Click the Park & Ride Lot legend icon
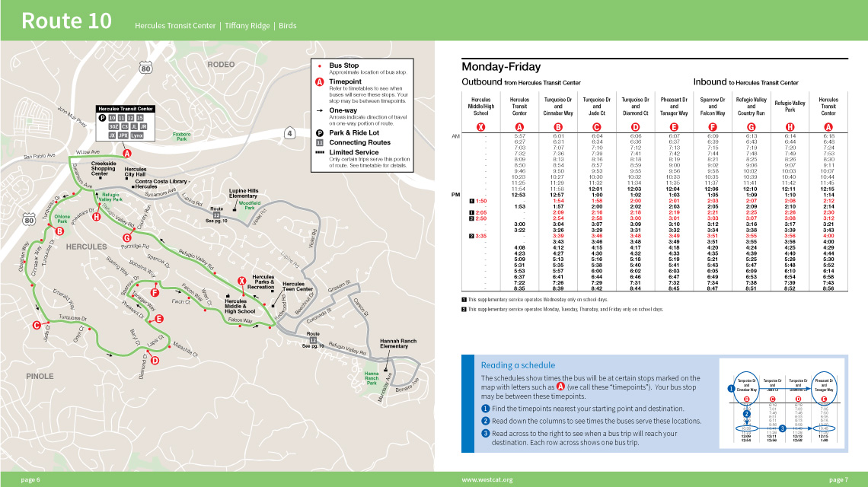This screenshot has height=487, width=868. coord(320,132)
